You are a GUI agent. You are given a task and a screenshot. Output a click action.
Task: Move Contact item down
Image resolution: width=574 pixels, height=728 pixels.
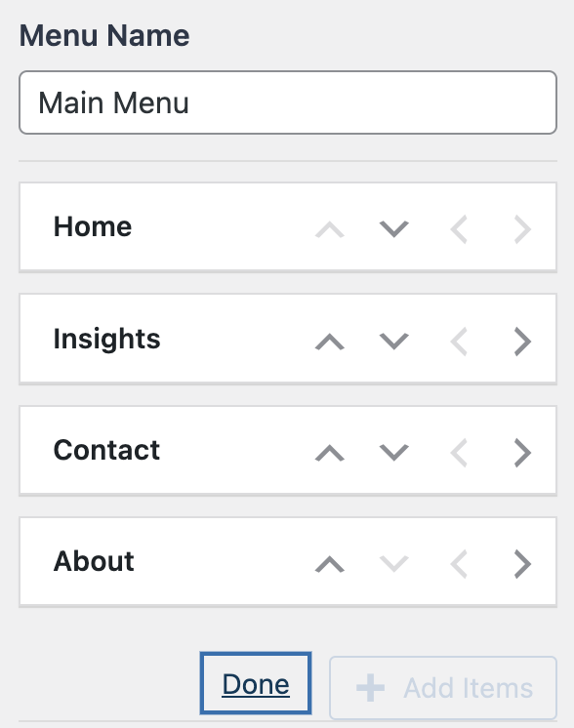point(393,452)
